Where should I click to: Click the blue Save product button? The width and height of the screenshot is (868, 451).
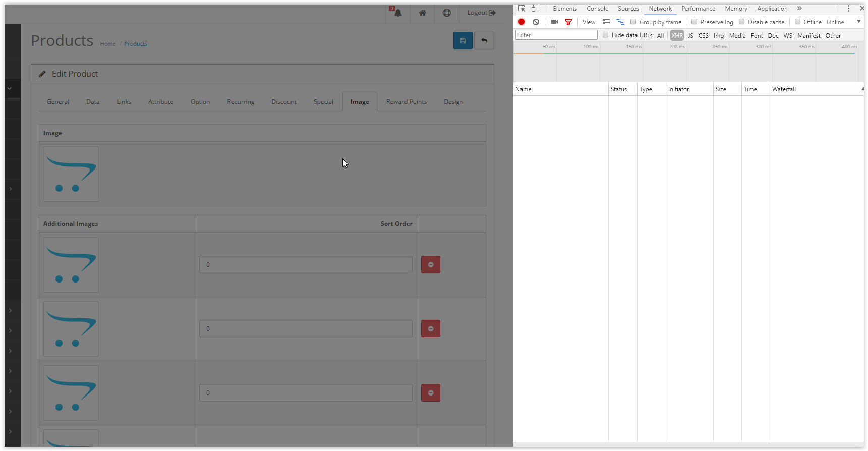[463, 41]
